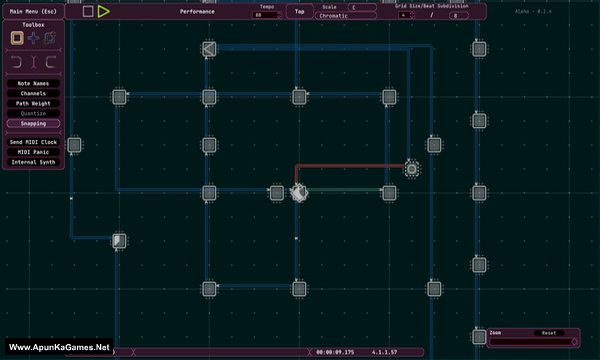Select the third Toolbox tool with dashed square
The width and height of the screenshot is (600, 360).
[x=50, y=38]
